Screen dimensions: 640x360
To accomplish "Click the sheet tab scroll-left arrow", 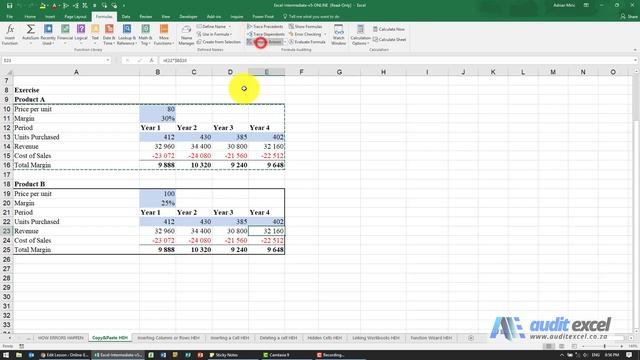I will pos(10,338).
